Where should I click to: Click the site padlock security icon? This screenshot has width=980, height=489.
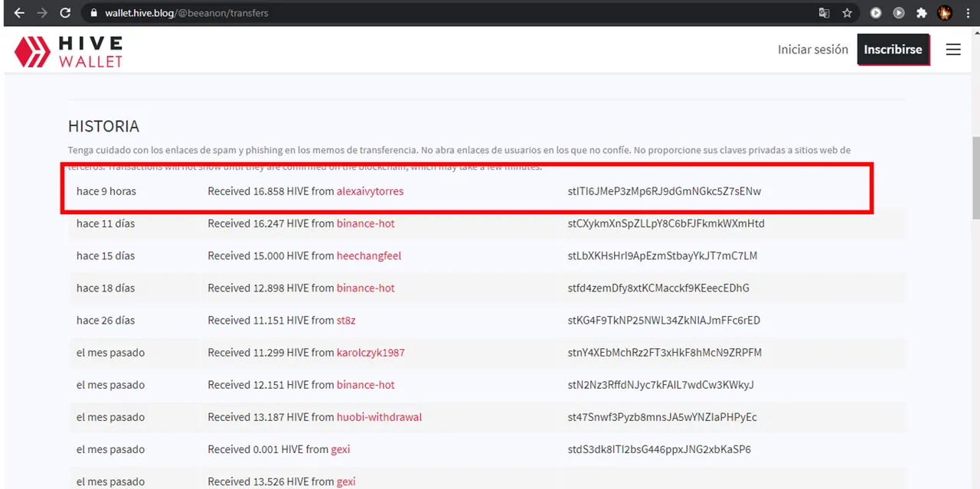[x=93, y=13]
